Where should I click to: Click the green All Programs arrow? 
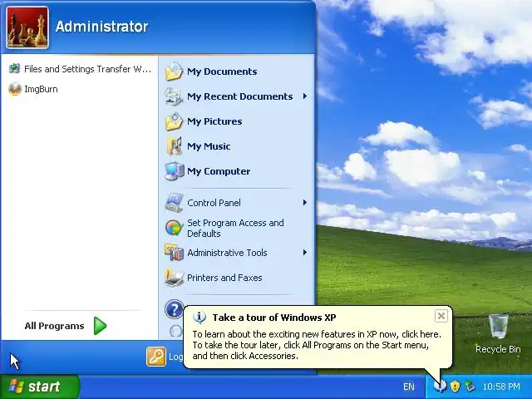point(100,326)
